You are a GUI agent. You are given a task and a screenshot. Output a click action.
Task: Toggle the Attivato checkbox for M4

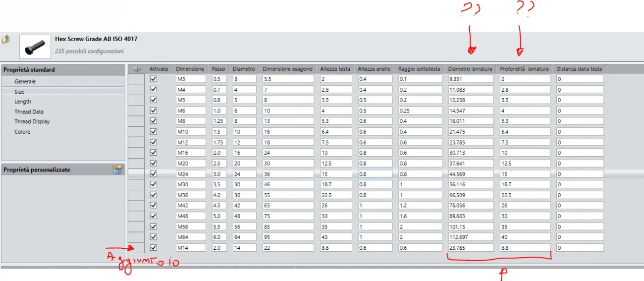154,89
